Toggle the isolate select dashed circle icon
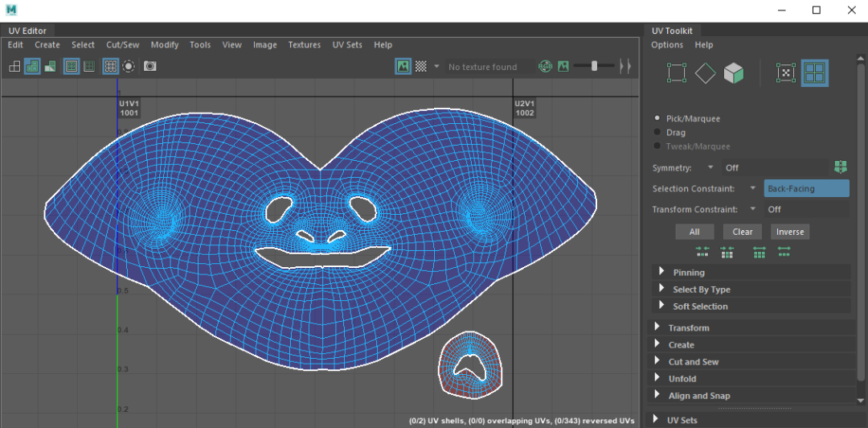 coord(129,66)
